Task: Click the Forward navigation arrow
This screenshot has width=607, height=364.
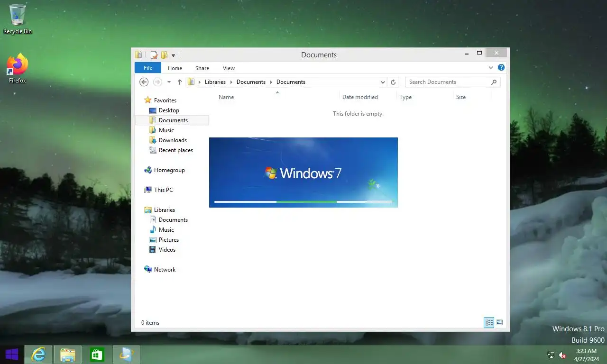Action: pos(157,82)
